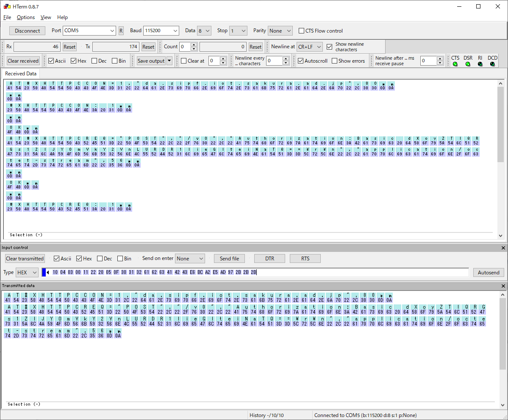
Task: Click the Save output dropdown arrow
Action: coord(169,61)
